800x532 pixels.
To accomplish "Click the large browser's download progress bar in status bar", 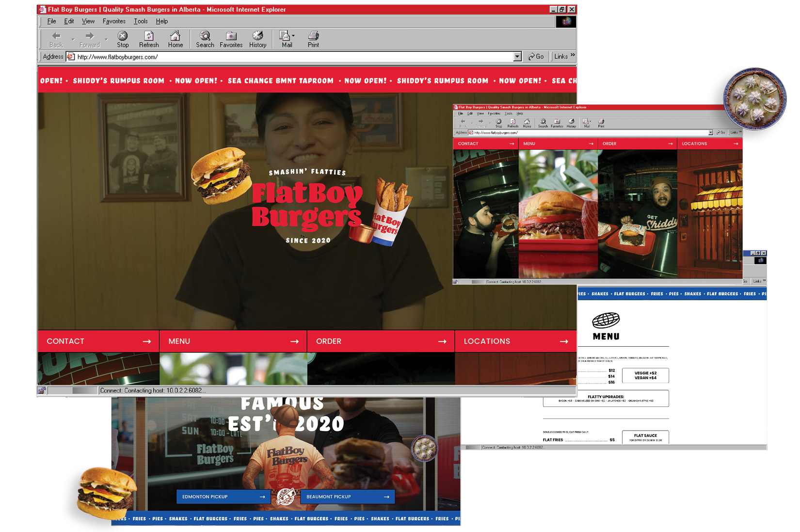I will coord(73,390).
